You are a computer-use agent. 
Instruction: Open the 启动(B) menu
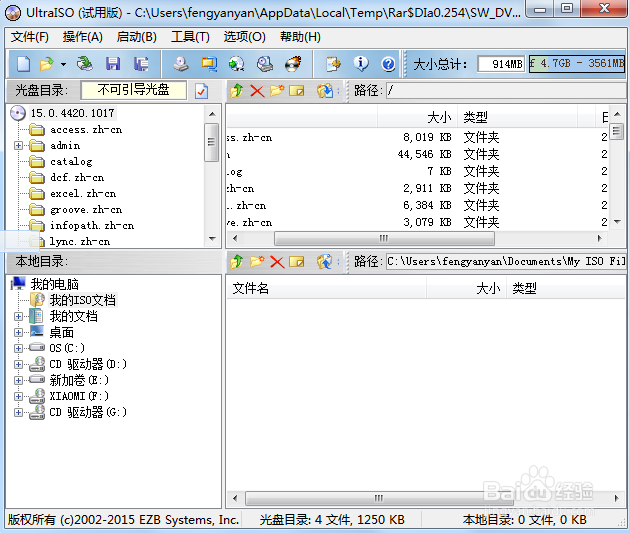click(137, 37)
